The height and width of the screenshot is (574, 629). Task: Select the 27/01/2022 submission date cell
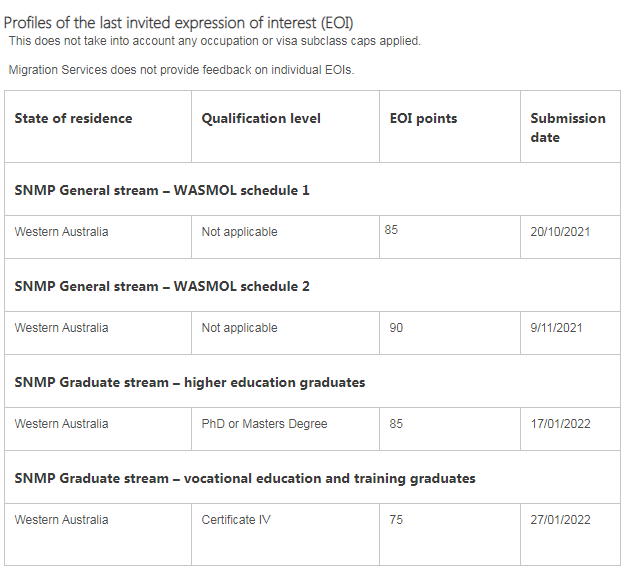click(560, 520)
